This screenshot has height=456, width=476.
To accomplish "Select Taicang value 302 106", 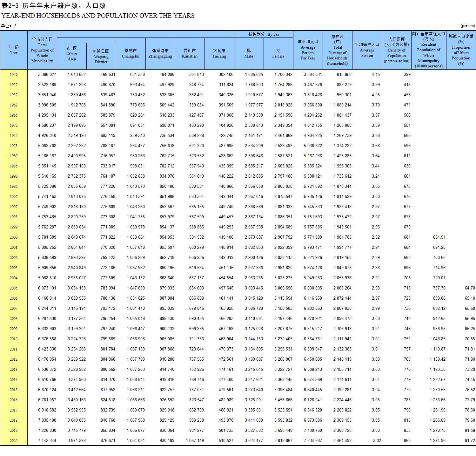I will tap(226, 74).
